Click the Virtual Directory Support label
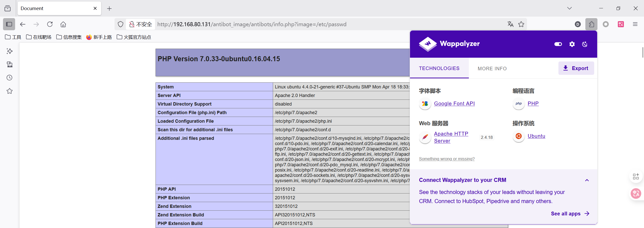Viewport: 644px width, 228px height. pos(184,104)
